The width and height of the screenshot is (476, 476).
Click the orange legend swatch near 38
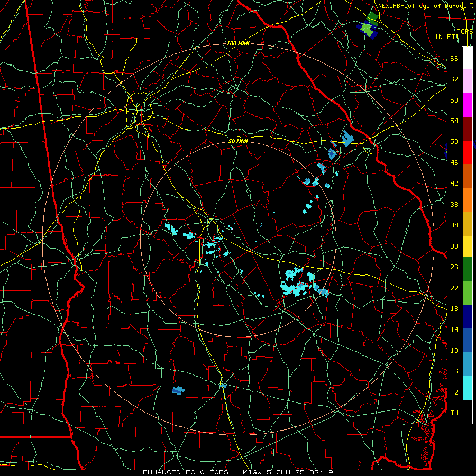coord(467,200)
